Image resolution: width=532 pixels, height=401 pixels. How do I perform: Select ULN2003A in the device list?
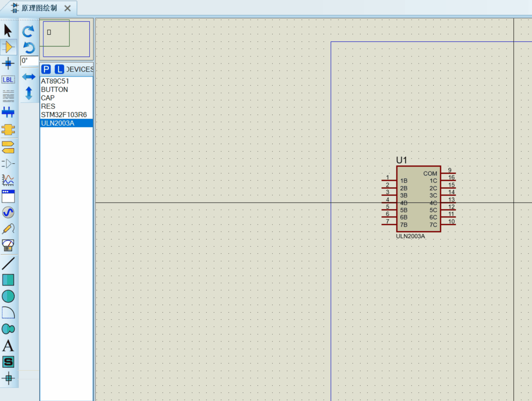point(67,123)
